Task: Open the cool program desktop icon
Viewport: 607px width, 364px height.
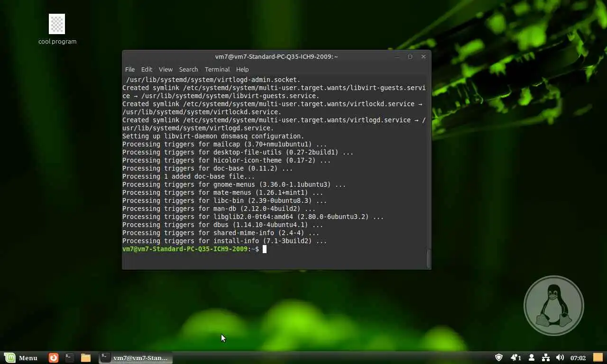Action: [x=57, y=29]
